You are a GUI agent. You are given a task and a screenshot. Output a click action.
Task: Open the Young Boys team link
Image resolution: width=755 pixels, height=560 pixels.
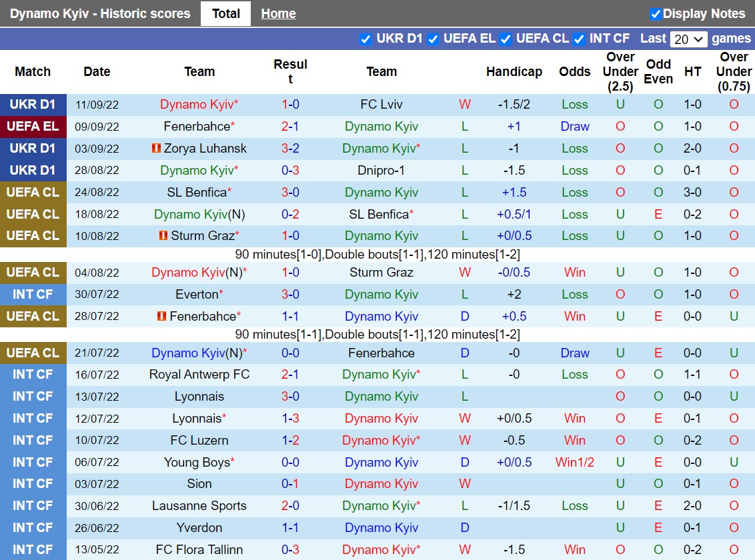197,462
